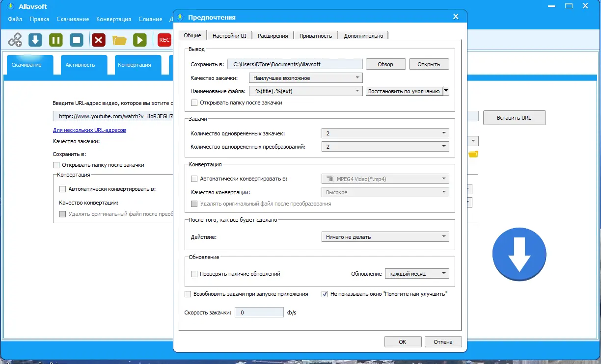Click the Отмена cancel button

pos(443,342)
